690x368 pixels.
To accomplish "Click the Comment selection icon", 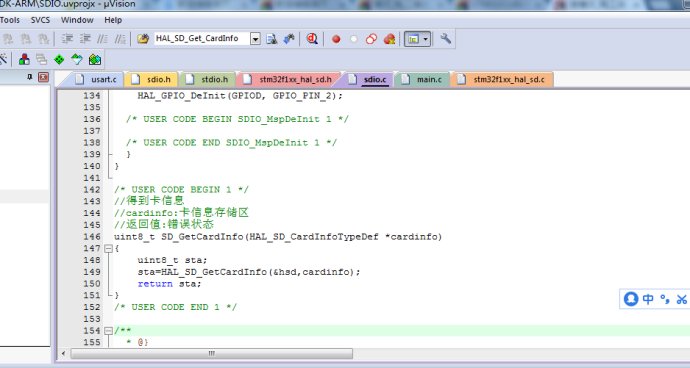I will click(x=103, y=39).
